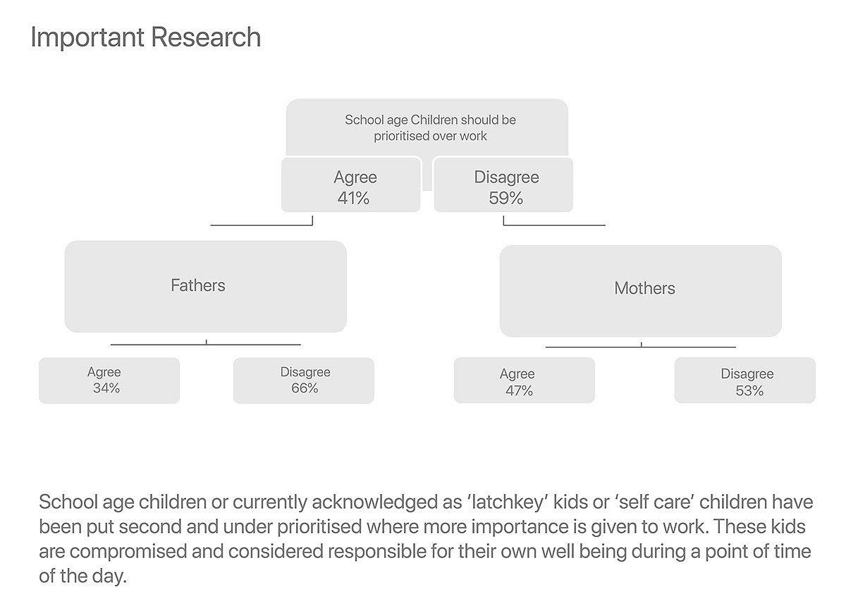Click the Agree 34% box under Fathers
The image size is (846, 616).
point(109,380)
